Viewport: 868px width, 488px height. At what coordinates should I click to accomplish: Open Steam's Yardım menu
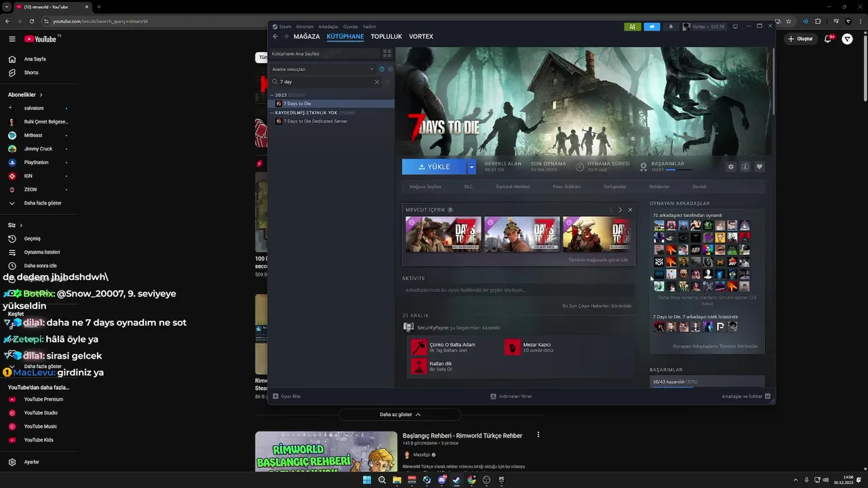(370, 26)
